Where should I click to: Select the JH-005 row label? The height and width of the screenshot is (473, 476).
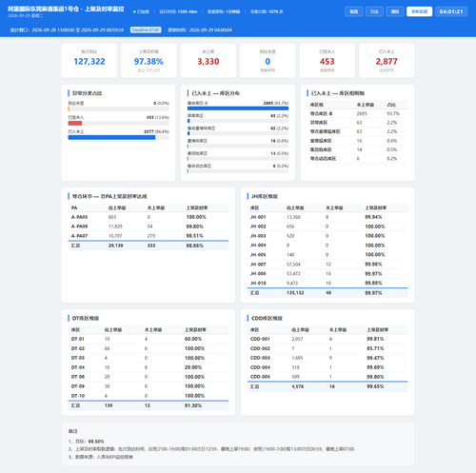coord(258,255)
